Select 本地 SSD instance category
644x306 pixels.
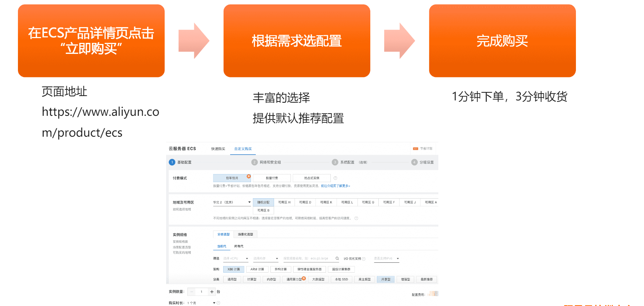341,280
